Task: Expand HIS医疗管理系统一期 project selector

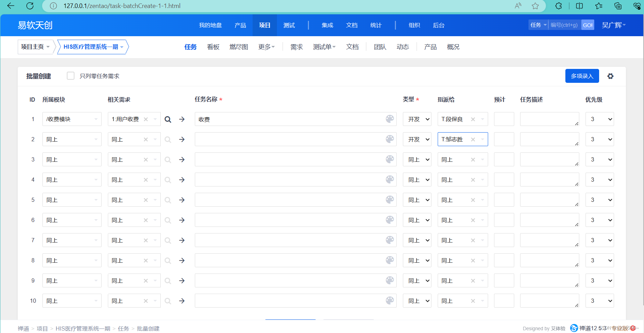Action: (93, 47)
